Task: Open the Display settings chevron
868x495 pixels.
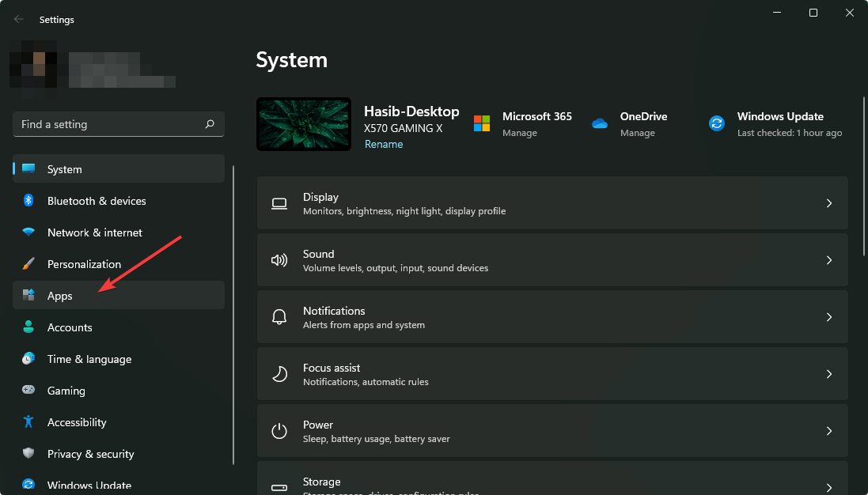Action: pyautogui.click(x=828, y=203)
